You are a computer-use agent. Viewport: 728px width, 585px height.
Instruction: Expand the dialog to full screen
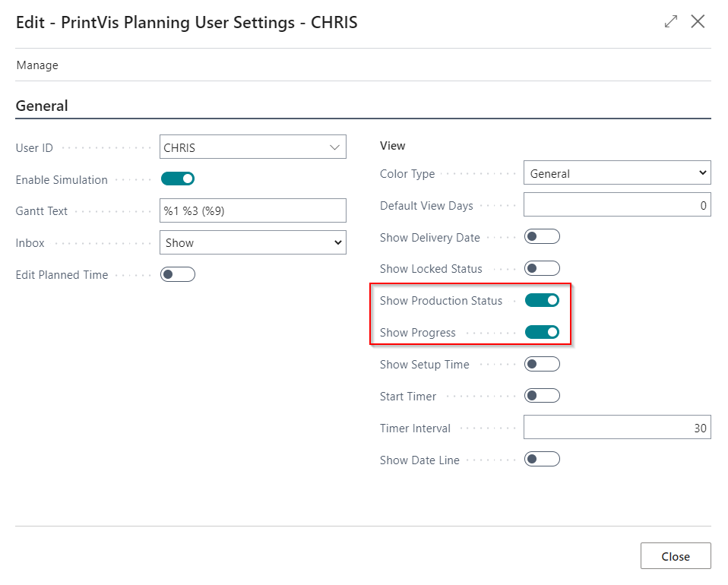point(671,21)
